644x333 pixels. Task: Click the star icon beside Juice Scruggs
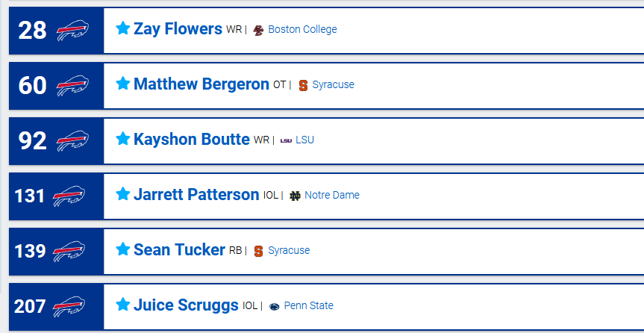[x=123, y=305]
